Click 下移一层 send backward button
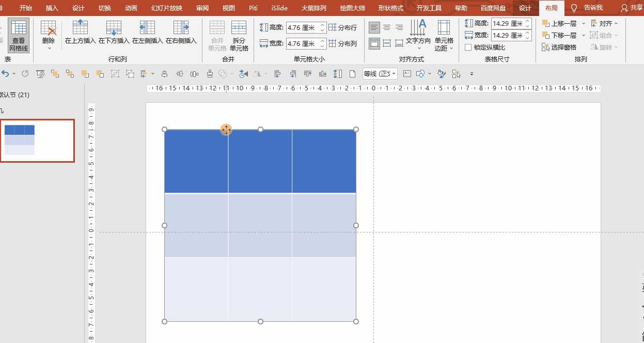This screenshot has height=343, width=644. (559, 35)
